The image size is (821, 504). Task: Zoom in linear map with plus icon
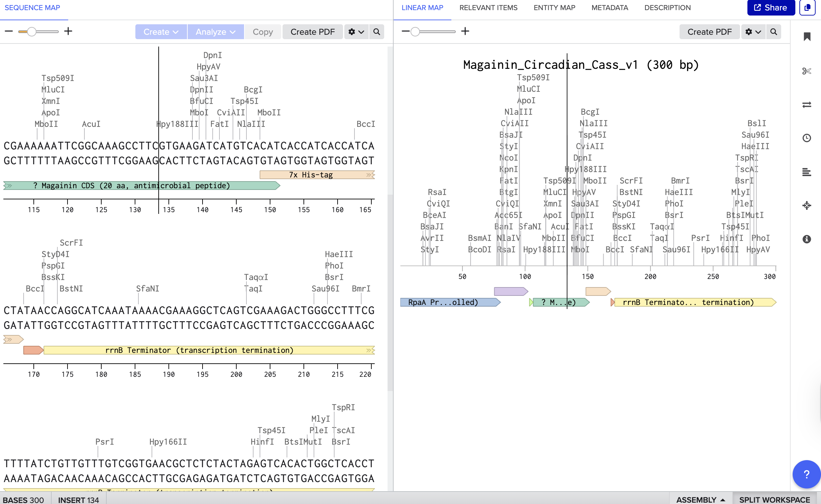465,31
